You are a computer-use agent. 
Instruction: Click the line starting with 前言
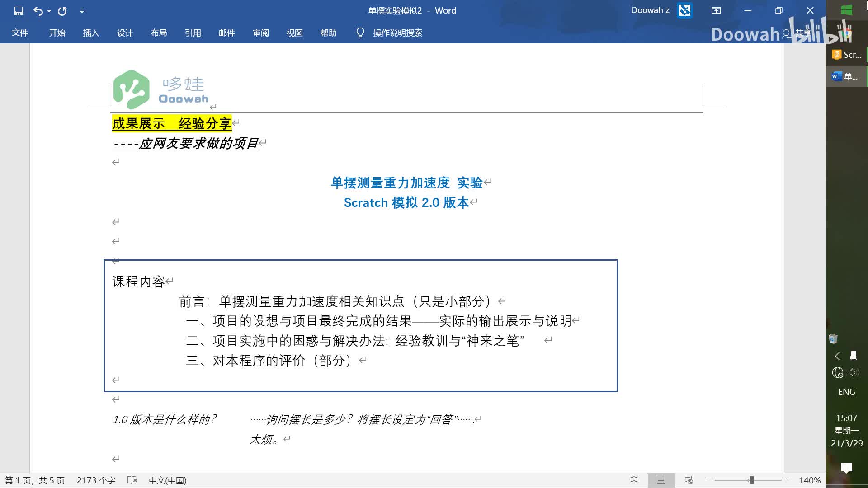pyautogui.click(x=335, y=301)
